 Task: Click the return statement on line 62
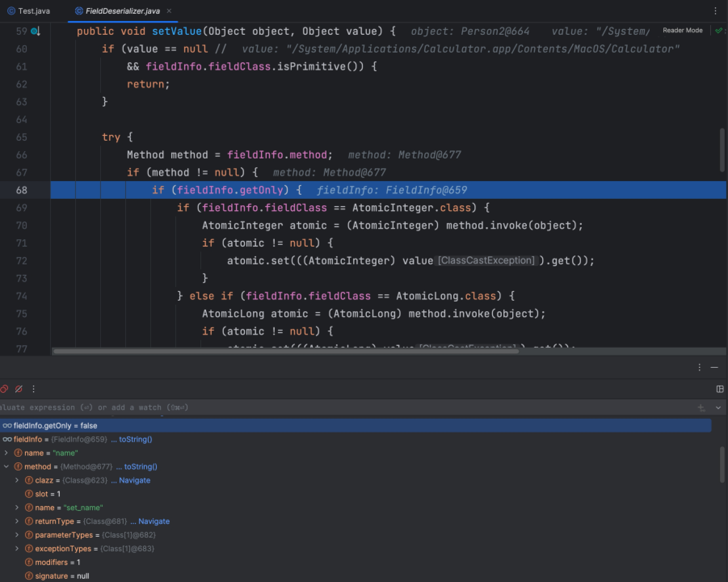[148, 84]
